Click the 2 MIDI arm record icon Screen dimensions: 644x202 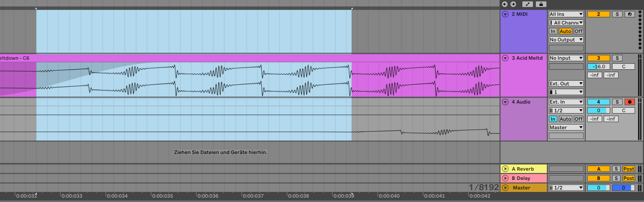[630, 14]
